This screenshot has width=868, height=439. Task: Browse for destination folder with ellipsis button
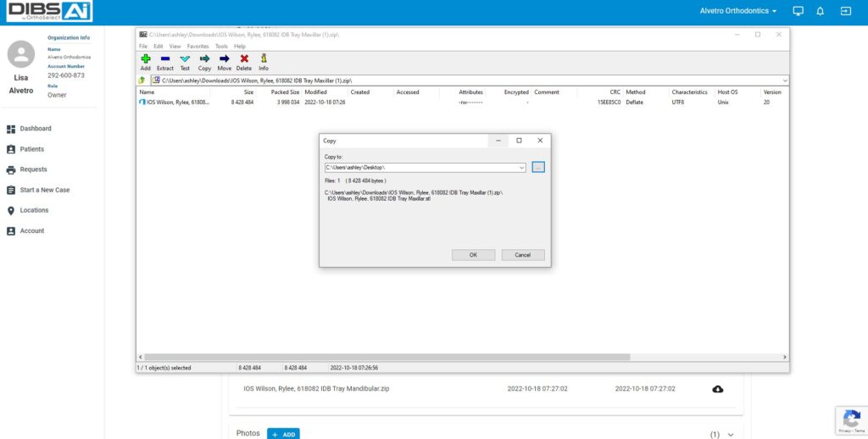(x=538, y=168)
